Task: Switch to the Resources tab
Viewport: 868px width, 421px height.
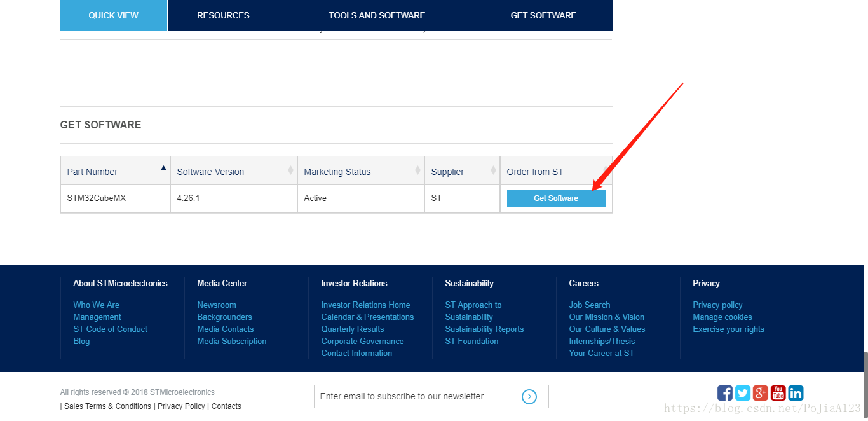Action: pyautogui.click(x=224, y=15)
